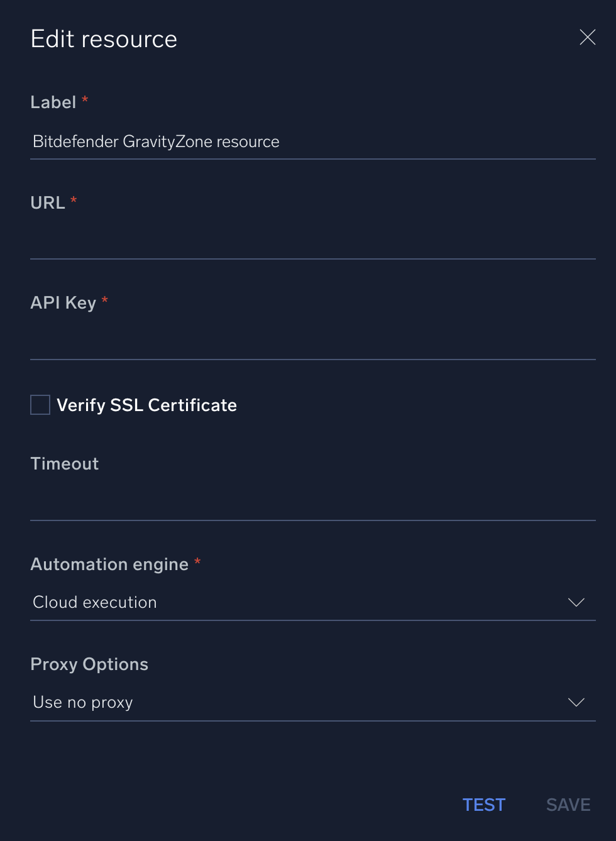Viewport: 616px width, 841px height.
Task: Close the Edit resource dialog
Action: pyautogui.click(x=587, y=37)
